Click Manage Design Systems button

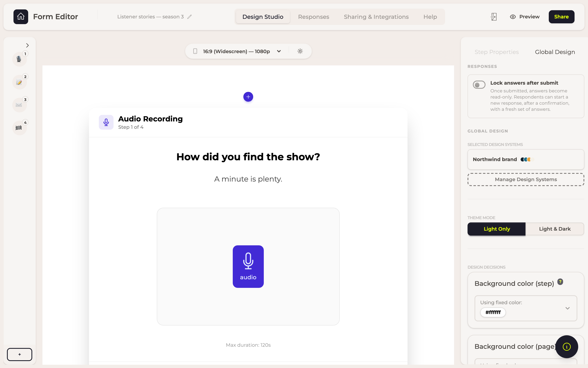[526, 179]
